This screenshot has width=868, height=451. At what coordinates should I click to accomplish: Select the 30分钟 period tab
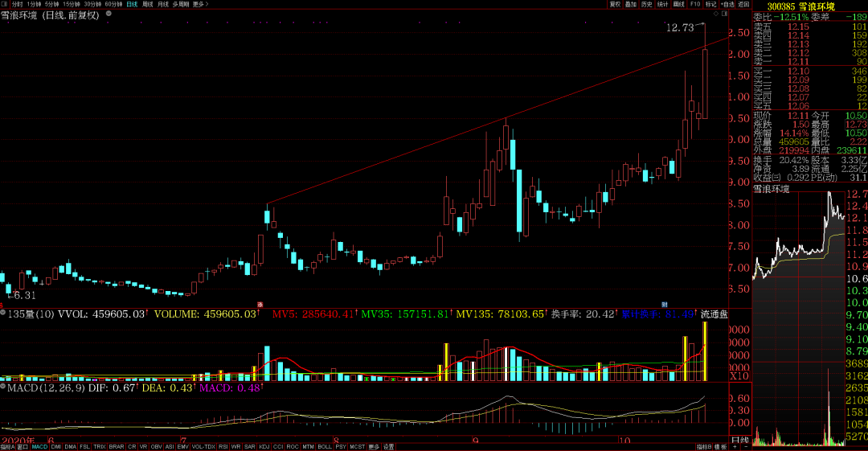coord(92,4)
